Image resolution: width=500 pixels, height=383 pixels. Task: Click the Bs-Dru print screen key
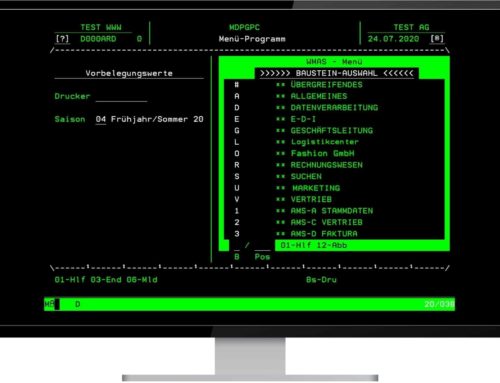321,280
